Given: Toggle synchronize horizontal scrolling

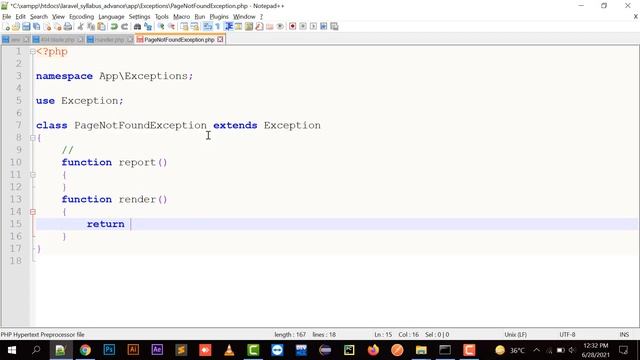Looking at the screenshot, I should [195, 27].
